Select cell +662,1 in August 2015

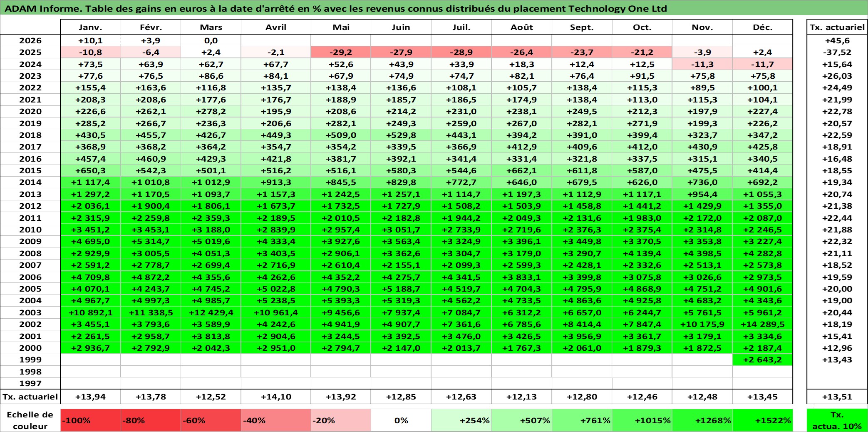coord(521,170)
